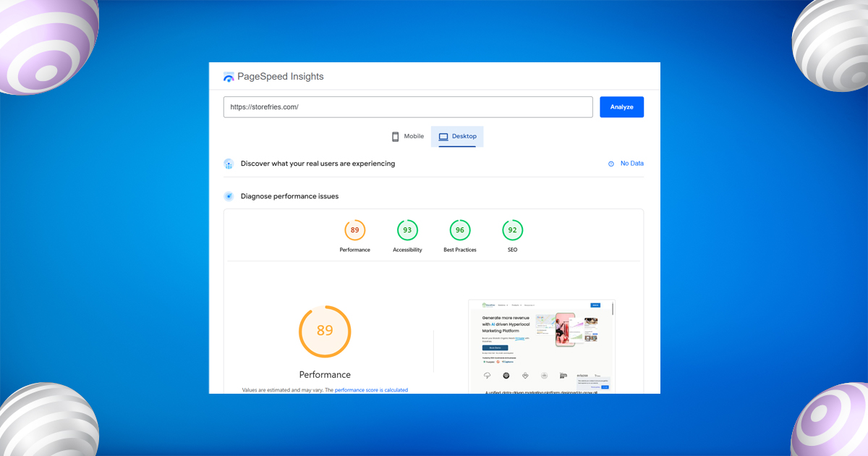Click the No Data link
Screen dimensions: 868x456
631,164
